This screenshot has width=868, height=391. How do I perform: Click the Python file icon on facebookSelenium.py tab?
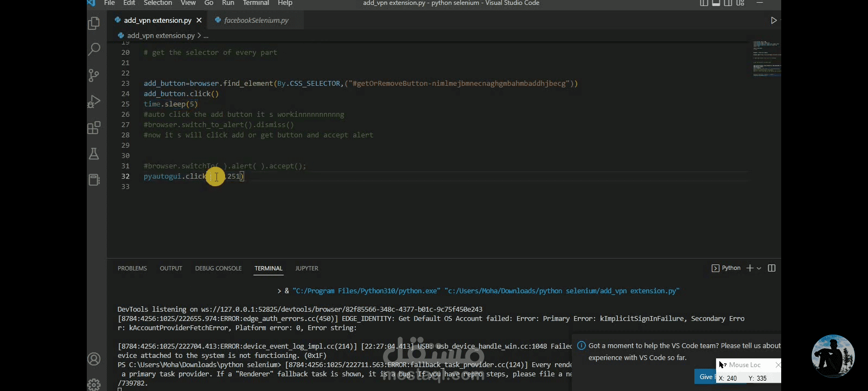(218, 20)
